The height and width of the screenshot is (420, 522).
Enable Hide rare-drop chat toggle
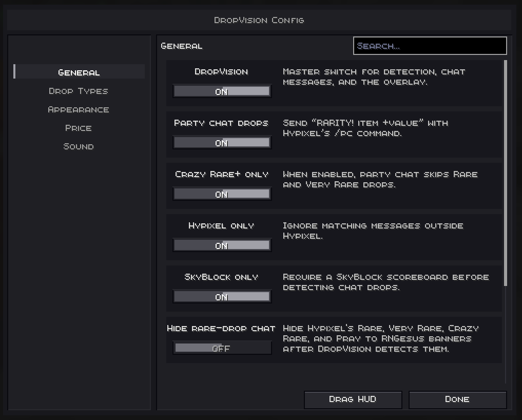pos(222,348)
